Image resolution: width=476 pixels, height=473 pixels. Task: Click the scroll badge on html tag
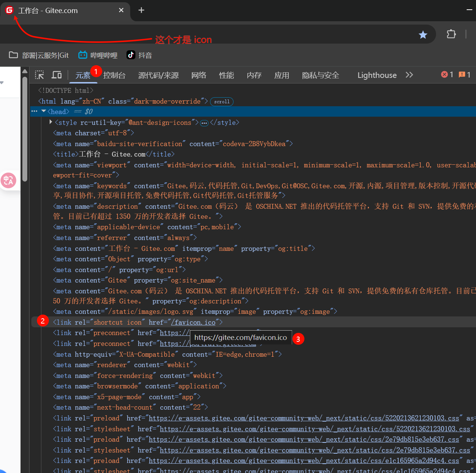[222, 101]
